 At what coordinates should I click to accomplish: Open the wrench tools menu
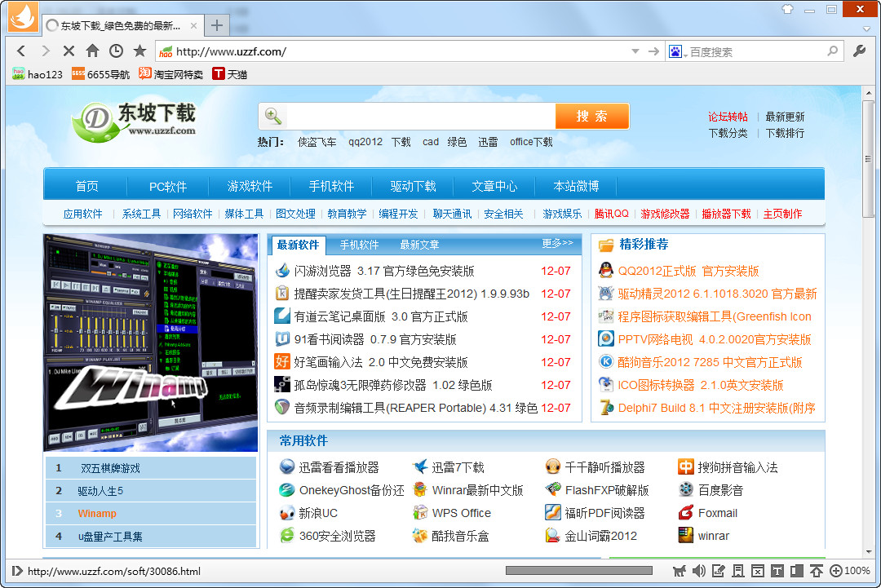(x=859, y=51)
